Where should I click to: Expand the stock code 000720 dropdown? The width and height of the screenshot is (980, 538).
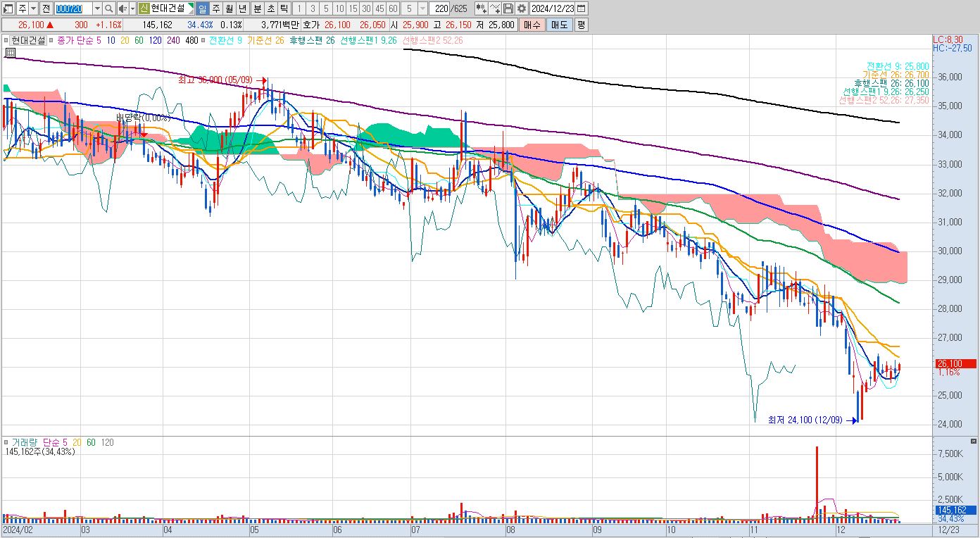(x=97, y=8)
